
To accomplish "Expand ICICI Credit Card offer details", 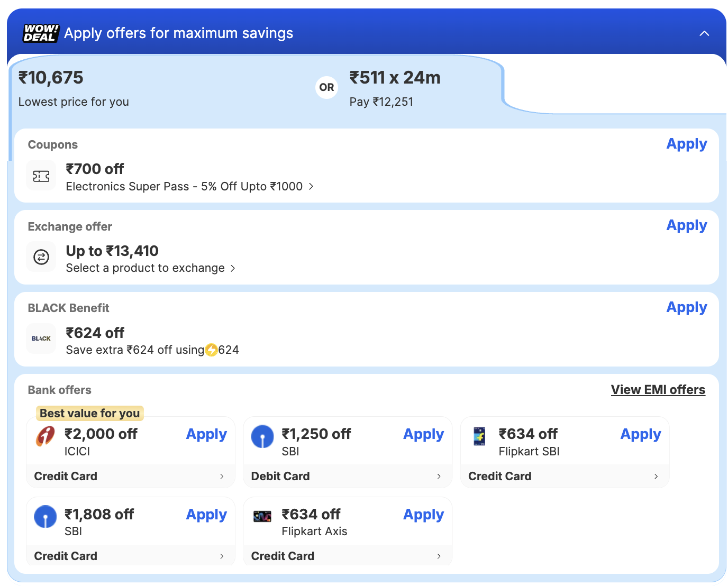I will click(x=222, y=477).
